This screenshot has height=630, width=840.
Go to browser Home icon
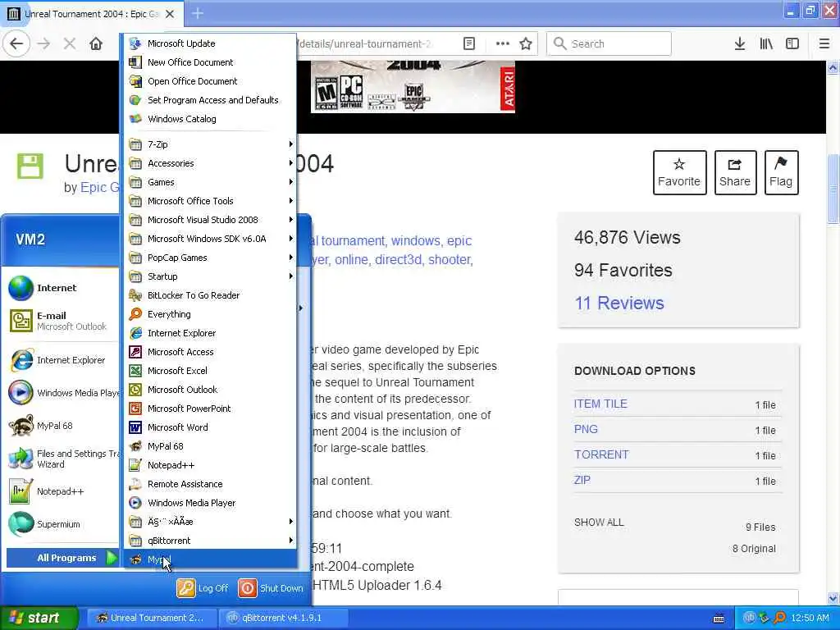[96, 43]
